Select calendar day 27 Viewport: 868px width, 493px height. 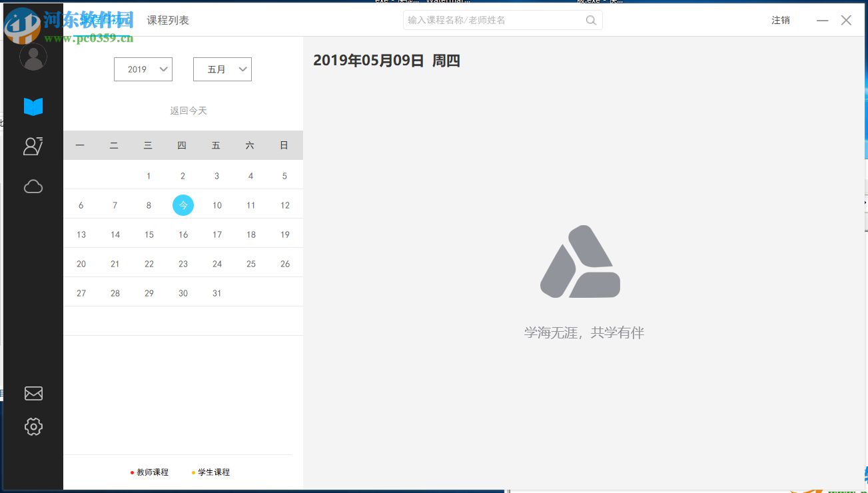point(81,293)
